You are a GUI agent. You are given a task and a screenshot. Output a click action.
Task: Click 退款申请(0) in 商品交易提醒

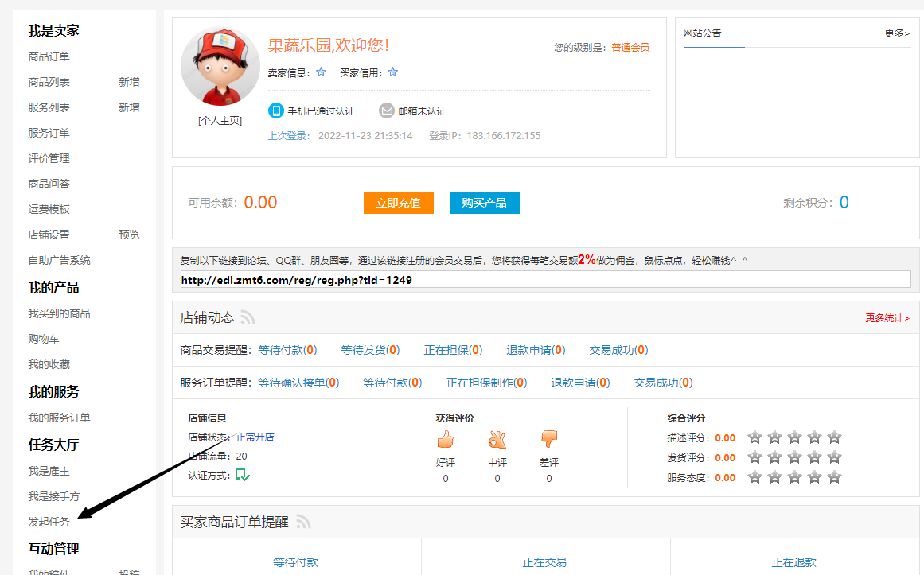pos(536,350)
